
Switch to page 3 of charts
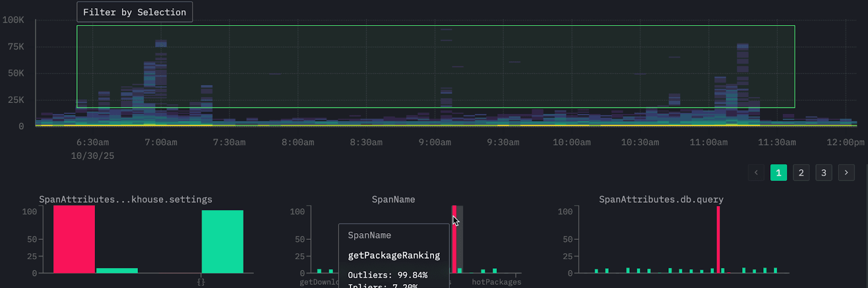(824, 172)
